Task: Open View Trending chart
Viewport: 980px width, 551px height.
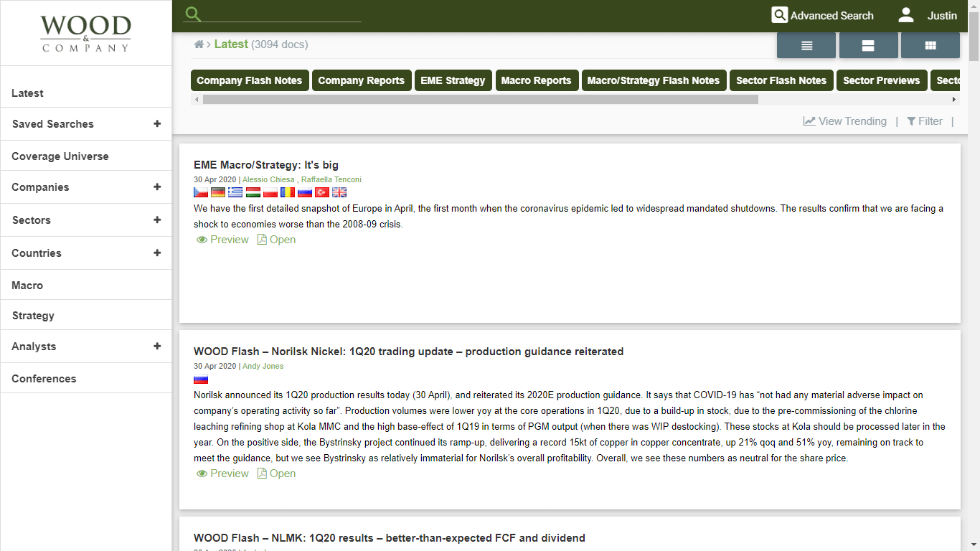Action: click(844, 121)
